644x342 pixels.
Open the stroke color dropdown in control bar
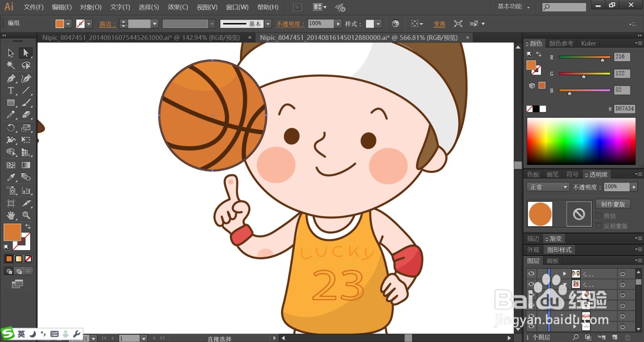click(x=89, y=24)
